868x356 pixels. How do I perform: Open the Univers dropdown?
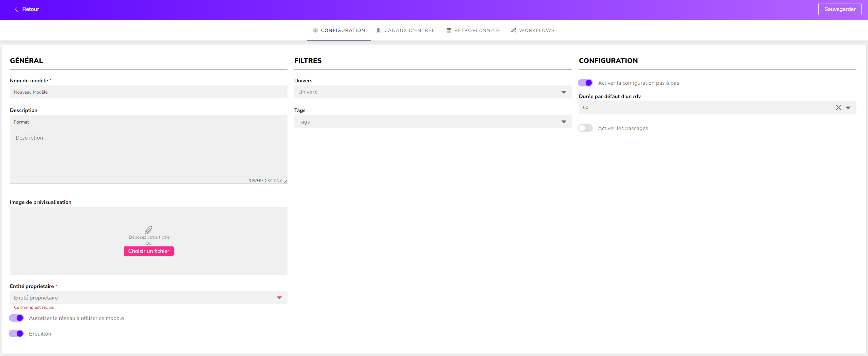433,92
